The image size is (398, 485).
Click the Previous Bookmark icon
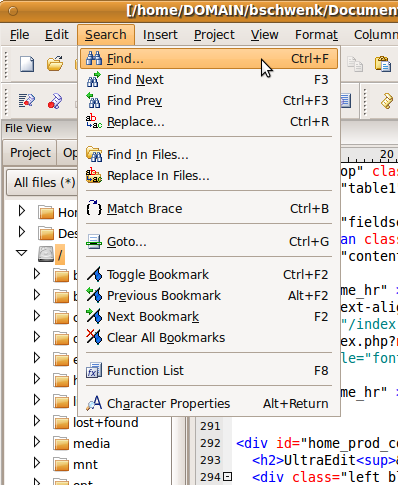tap(94, 296)
